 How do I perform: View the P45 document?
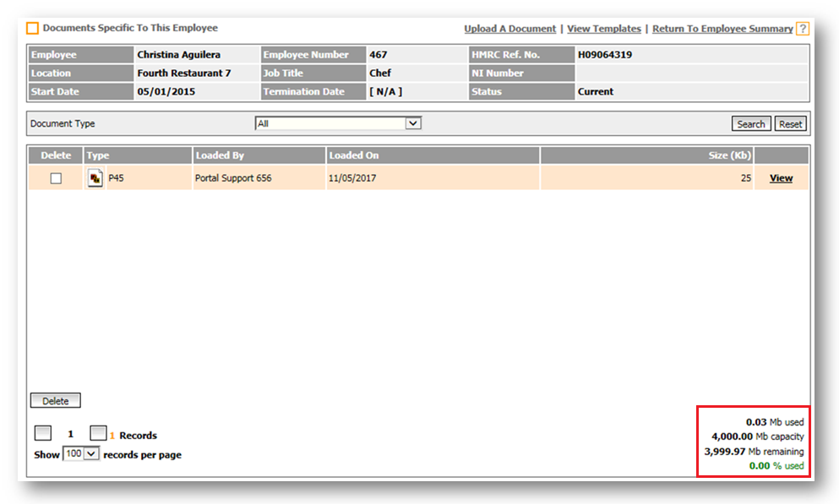pos(781,178)
